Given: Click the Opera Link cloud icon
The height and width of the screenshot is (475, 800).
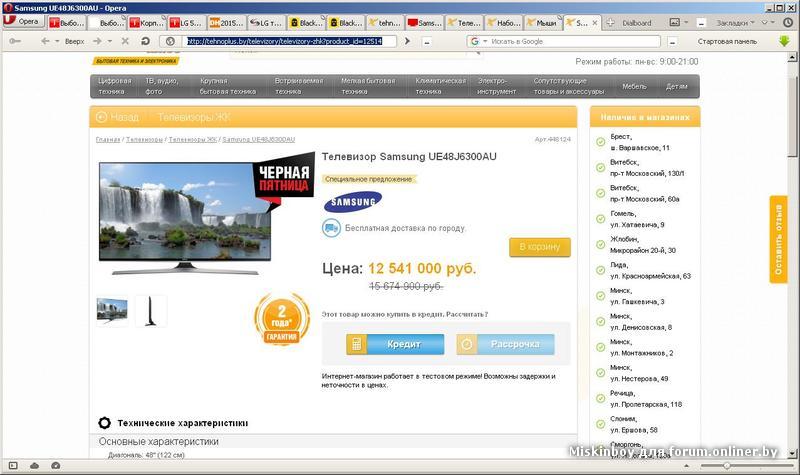Looking at the screenshot, I should coord(35,465).
